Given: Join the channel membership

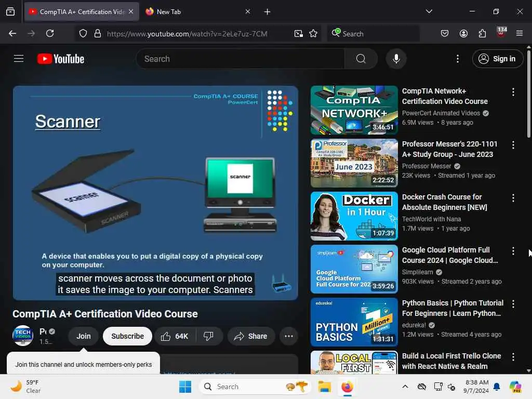Looking at the screenshot, I should tap(84, 336).
